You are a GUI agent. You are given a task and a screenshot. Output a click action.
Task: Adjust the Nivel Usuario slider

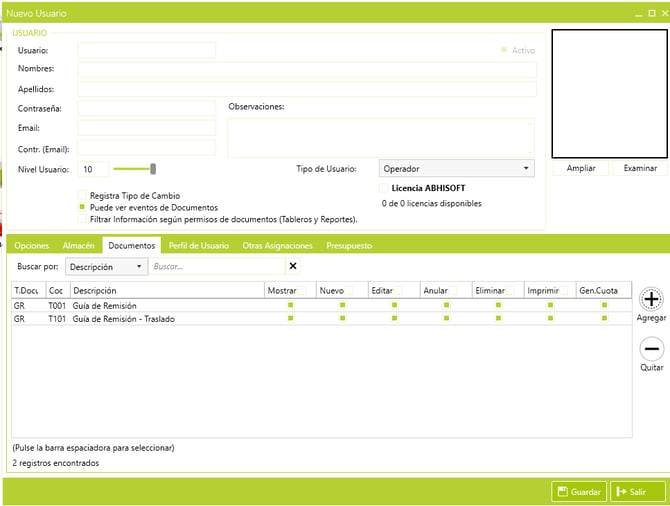pos(152,169)
